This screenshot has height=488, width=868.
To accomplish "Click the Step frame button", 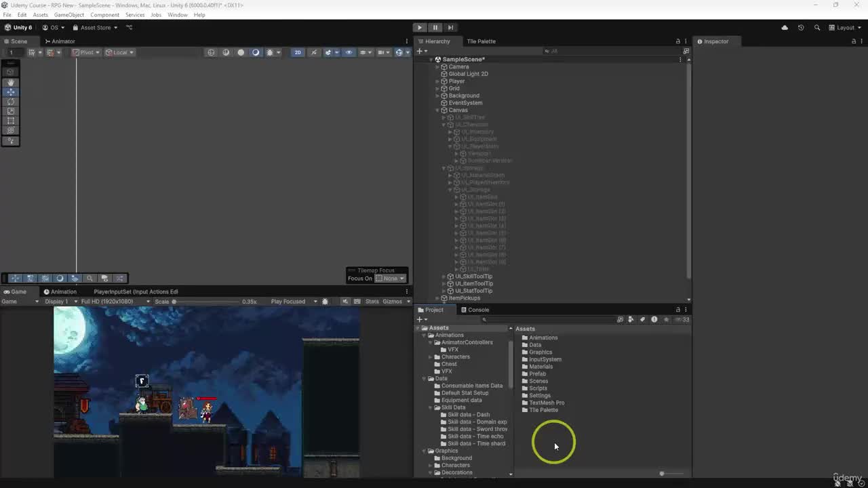I will click(450, 27).
